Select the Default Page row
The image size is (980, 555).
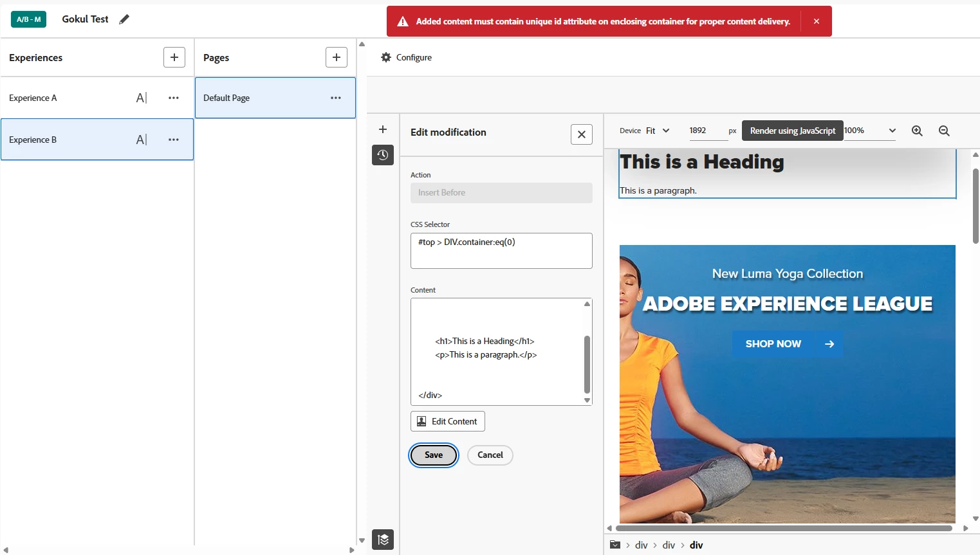tap(275, 98)
